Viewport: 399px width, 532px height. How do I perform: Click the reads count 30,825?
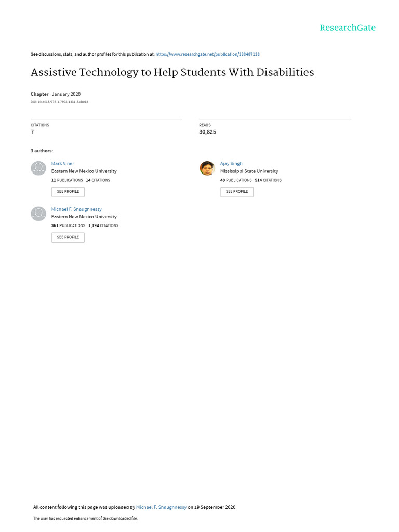coord(207,132)
